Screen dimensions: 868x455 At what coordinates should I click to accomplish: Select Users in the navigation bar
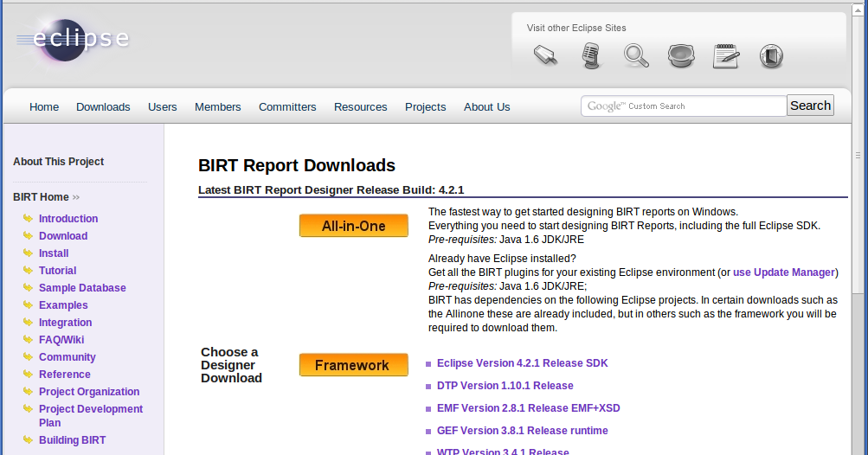point(162,107)
